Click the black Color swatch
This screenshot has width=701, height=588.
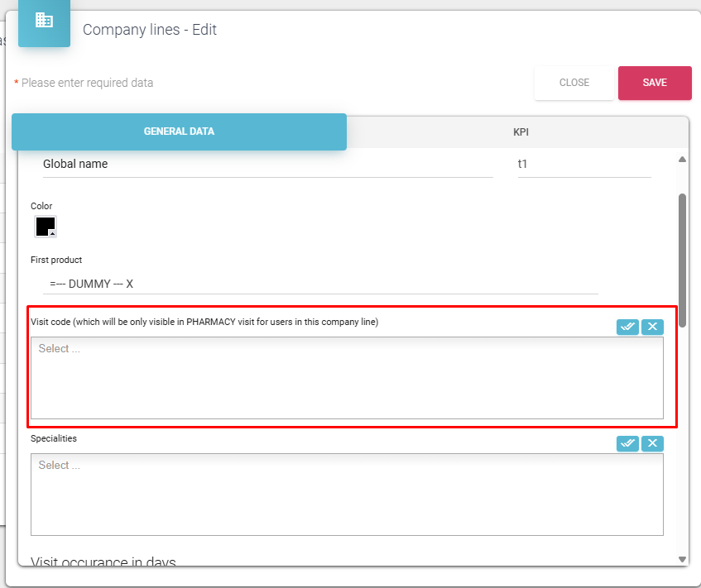[x=45, y=226]
